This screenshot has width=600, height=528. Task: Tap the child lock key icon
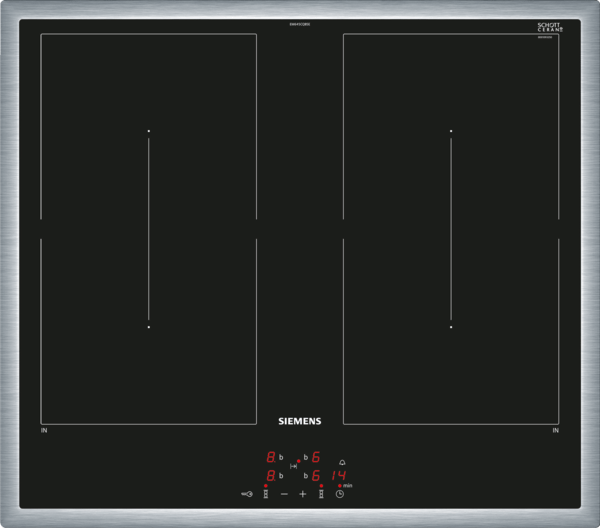pos(247,494)
